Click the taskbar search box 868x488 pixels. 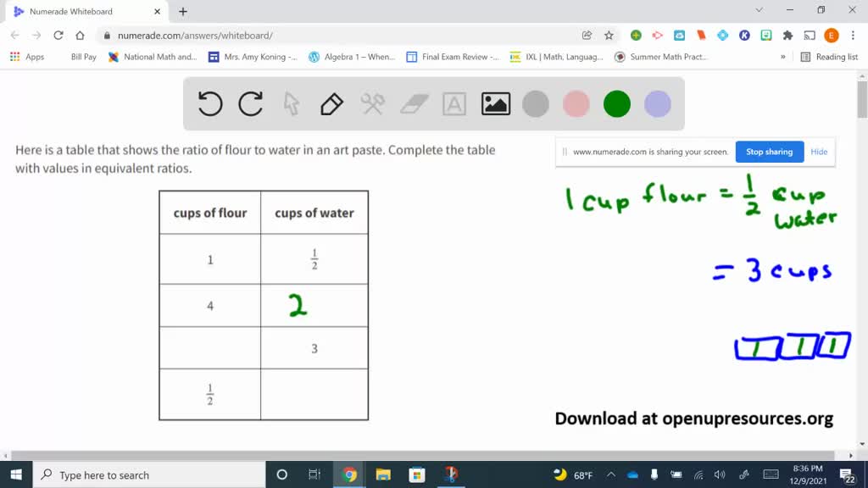coord(149,474)
